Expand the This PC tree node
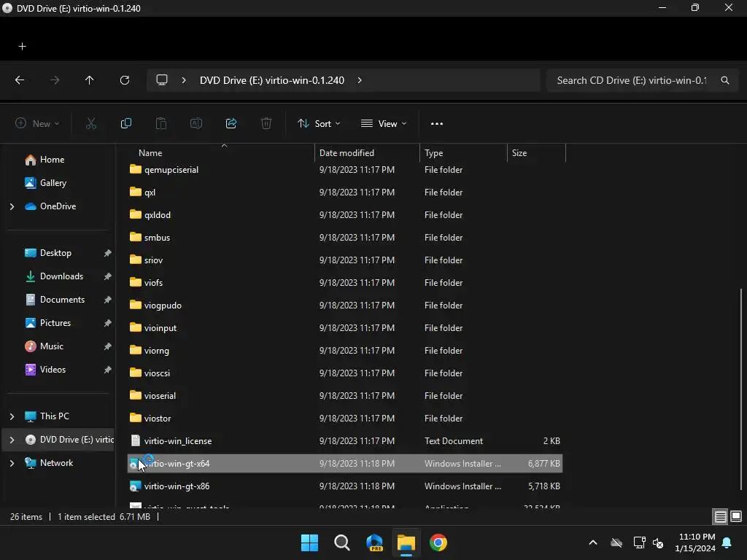This screenshot has height=560, width=747. (x=12, y=416)
